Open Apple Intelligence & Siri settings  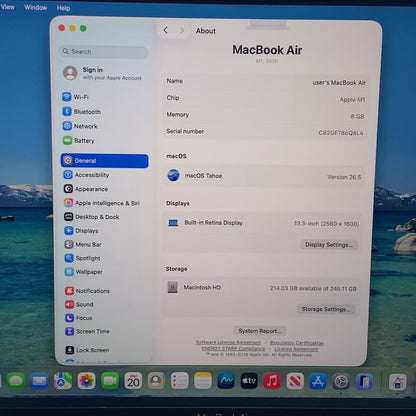[102, 203]
